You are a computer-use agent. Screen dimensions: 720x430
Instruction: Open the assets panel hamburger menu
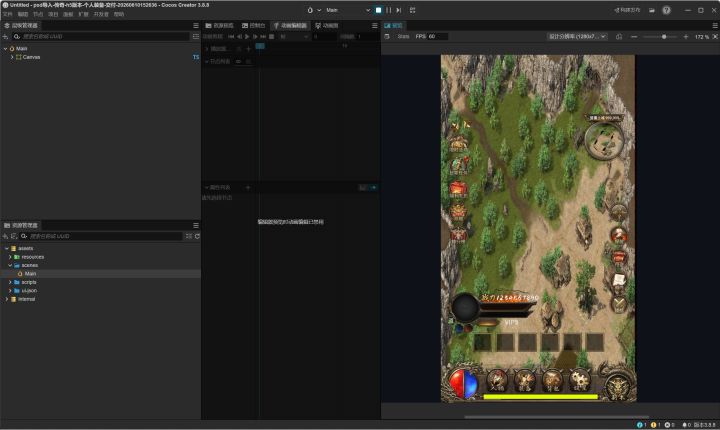coord(196,225)
